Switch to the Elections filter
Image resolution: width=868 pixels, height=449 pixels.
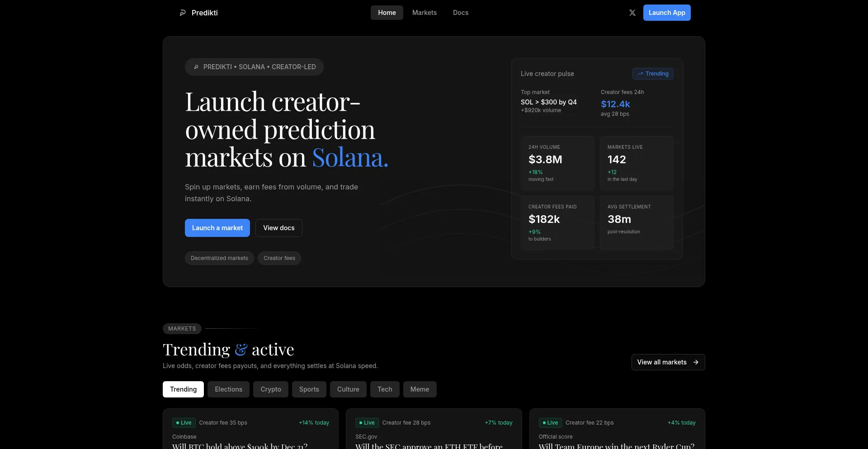(x=228, y=389)
